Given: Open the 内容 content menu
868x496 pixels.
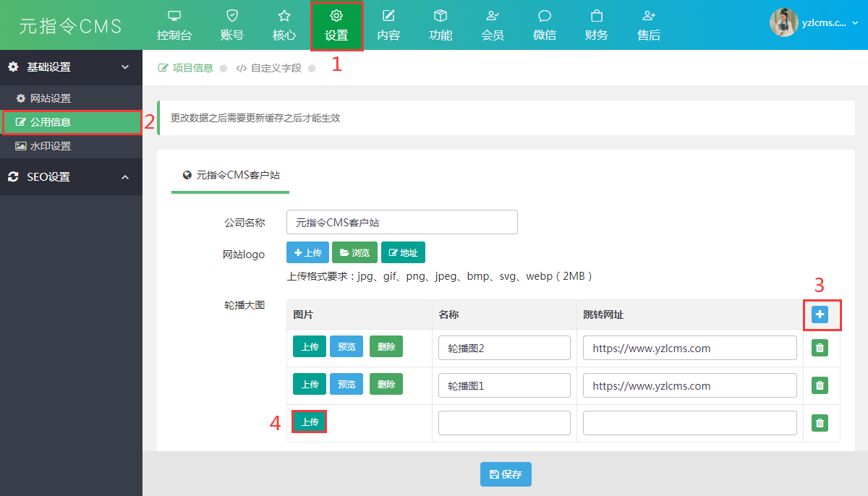Looking at the screenshot, I should [388, 25].
